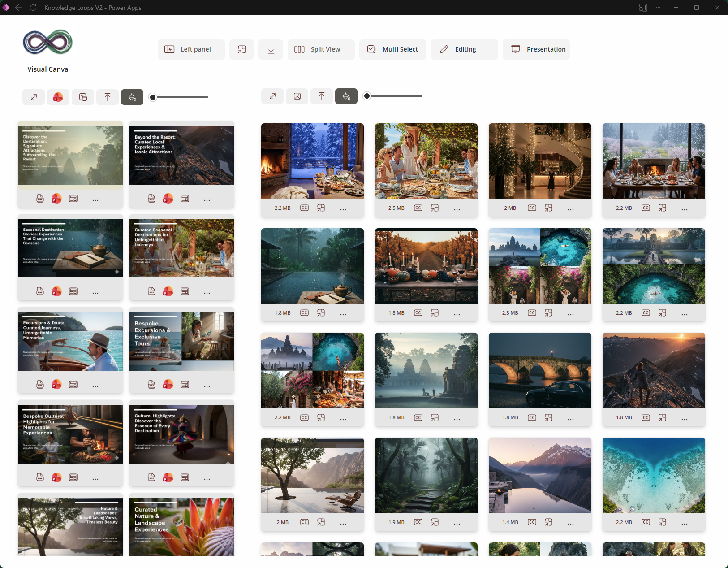This screenshot has height=568, width=728.
Task: Open more options under misty temple image
Action: click(457, 419)
